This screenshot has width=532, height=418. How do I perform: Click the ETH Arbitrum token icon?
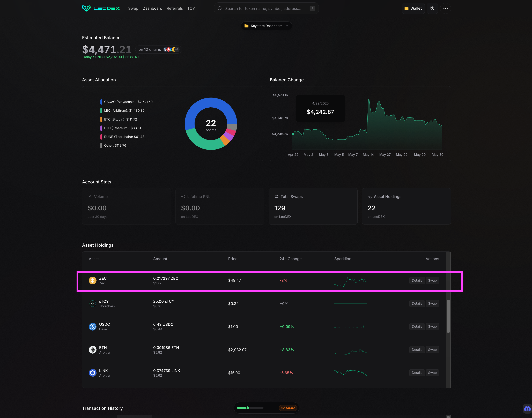[93, 350]
